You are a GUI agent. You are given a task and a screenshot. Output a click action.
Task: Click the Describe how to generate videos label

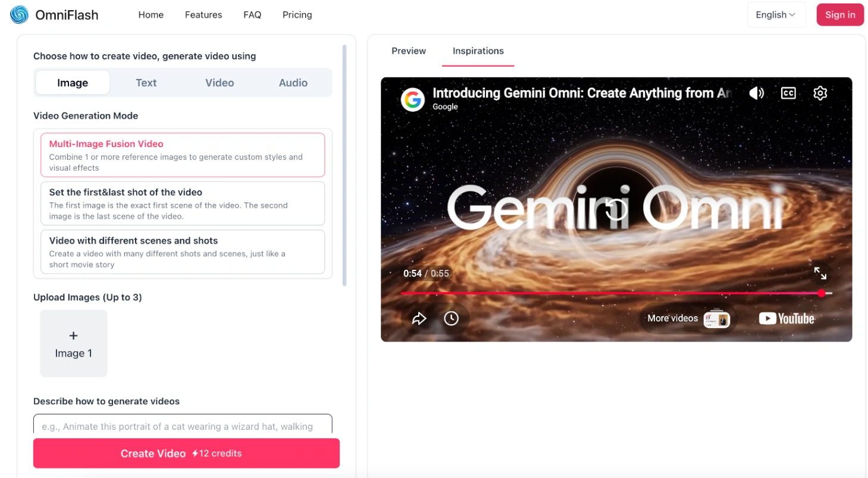[106, 401]
